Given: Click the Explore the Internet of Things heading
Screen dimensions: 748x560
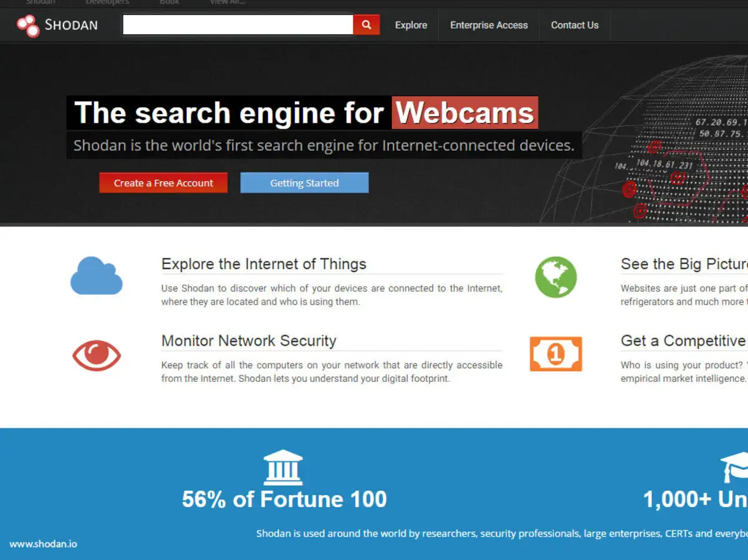Looking at the screenshot, I should point(264,264).
